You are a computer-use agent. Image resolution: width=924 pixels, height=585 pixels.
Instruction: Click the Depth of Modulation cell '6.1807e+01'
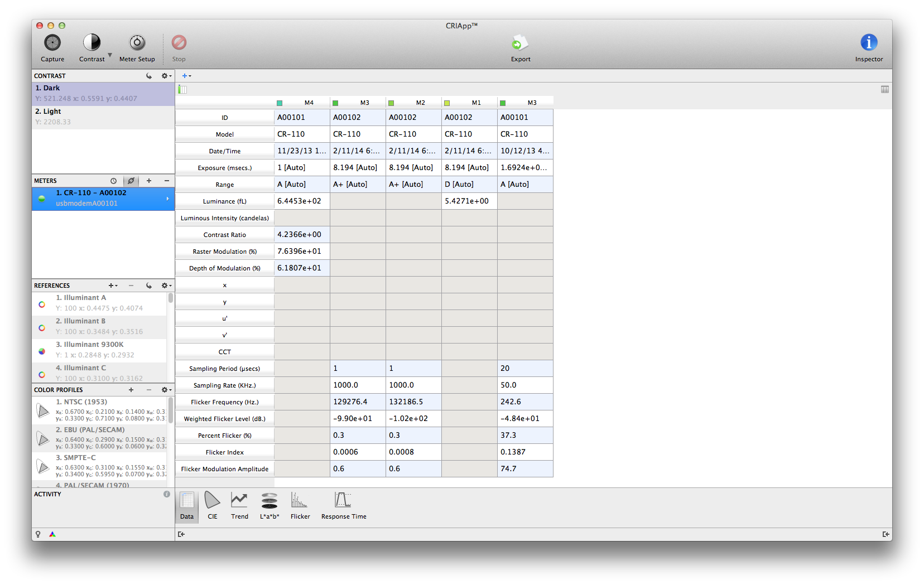click(302, 268)
